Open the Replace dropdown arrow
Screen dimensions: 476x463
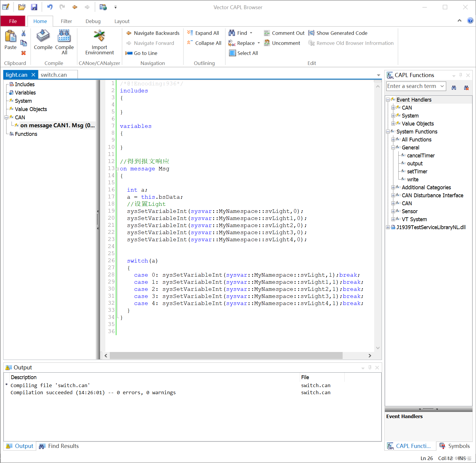point(259,43)
